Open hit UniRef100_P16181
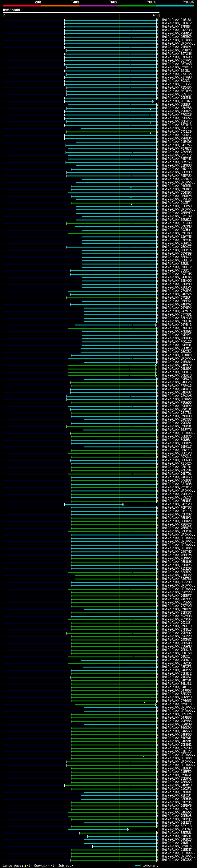 [x=177, y=20]
